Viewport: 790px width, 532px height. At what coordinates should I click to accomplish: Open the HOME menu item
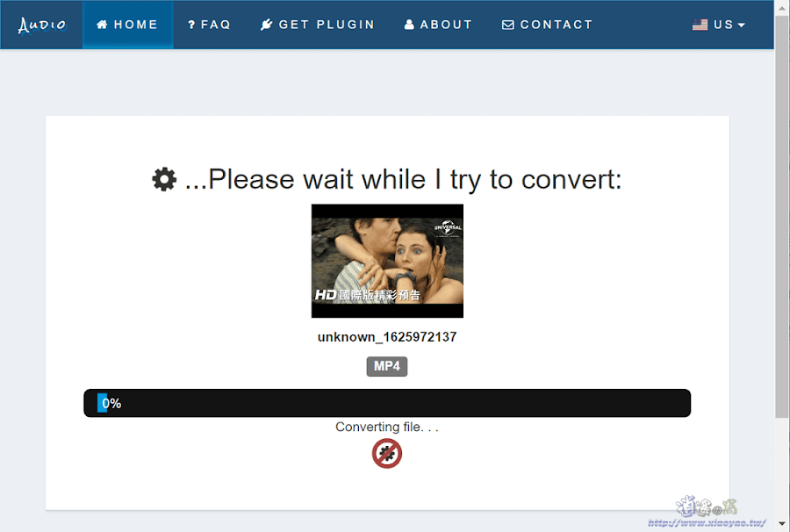(127, 25)
